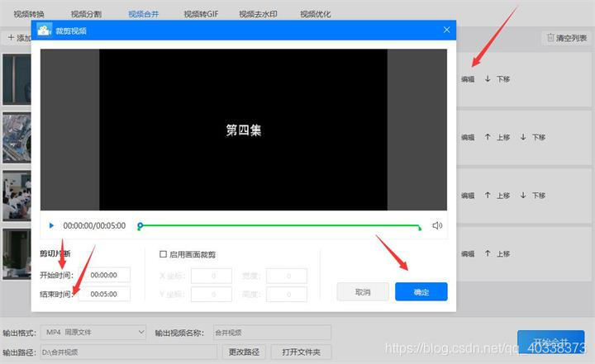Move the fourth video up with 上移
The height and width of the screenshot is (364, 595).
(x=497, y=253)
